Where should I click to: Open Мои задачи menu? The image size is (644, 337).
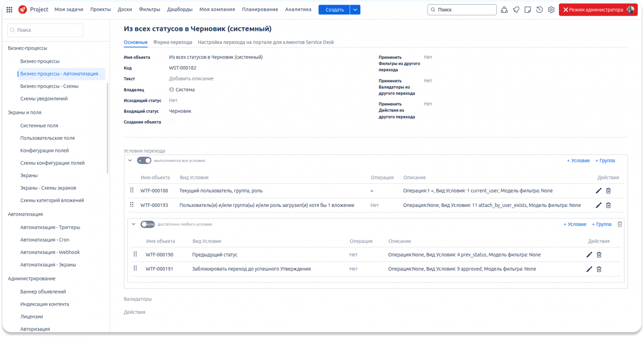point(69,9)
